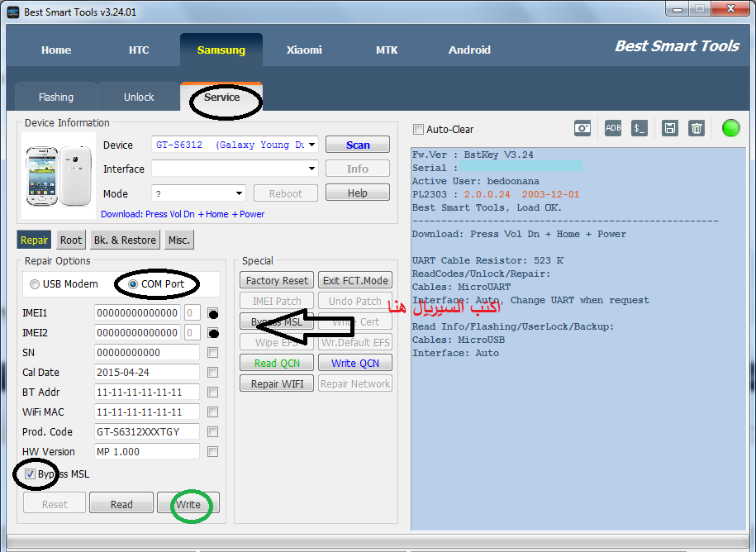This screenshot has height=552, width=756.
Task: Select the COM Port radio option
Action: pyautogui.click(x=133, y=284)
